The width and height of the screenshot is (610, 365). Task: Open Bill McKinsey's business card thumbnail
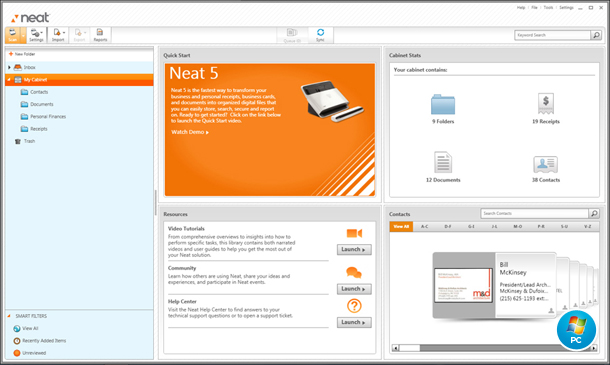click(463, 285)
